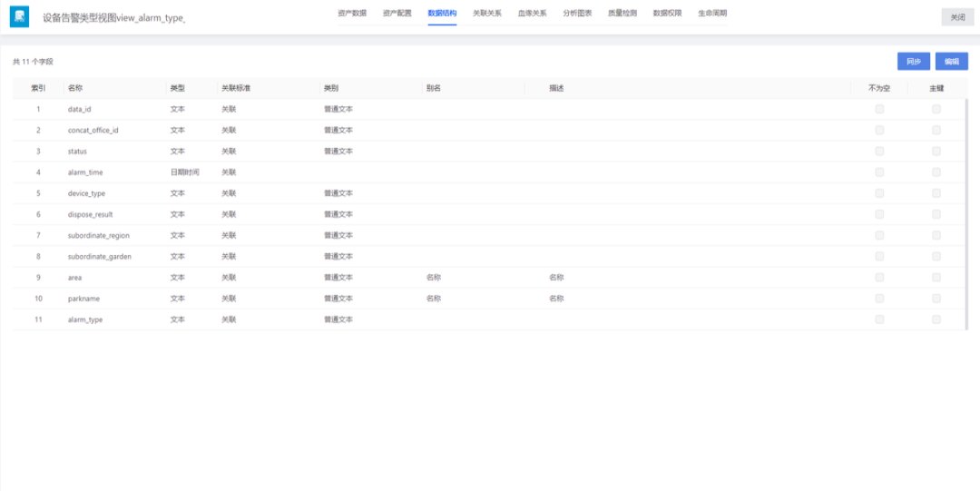Viewport: 980px width, 491px height.
Task: Click the blue app logo icon
Action: point(19,17)
